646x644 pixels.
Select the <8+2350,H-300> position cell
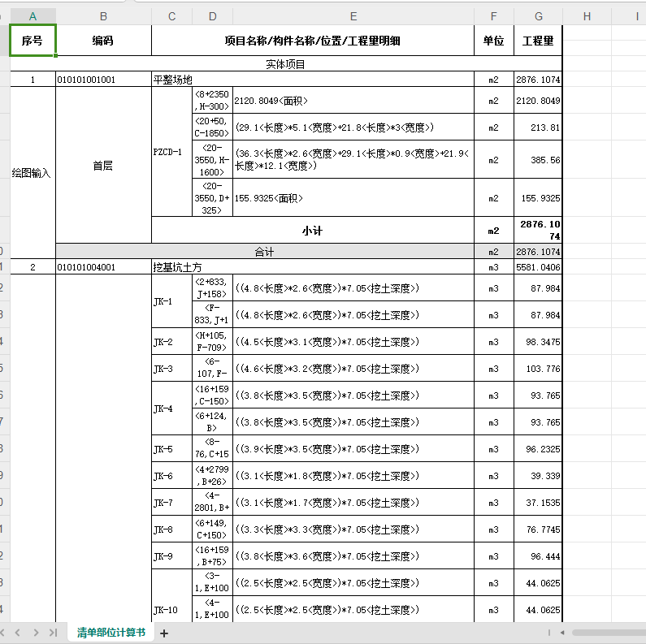[213, 101]
